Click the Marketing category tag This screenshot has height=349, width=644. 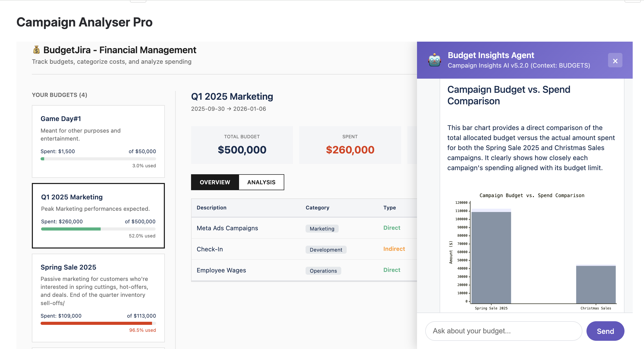click(x=322, y=229)
